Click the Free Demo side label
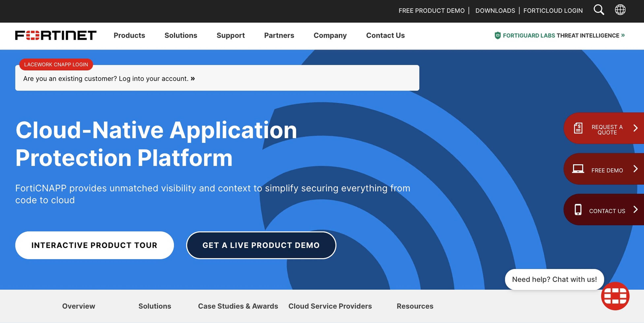 tap(607, 170)
